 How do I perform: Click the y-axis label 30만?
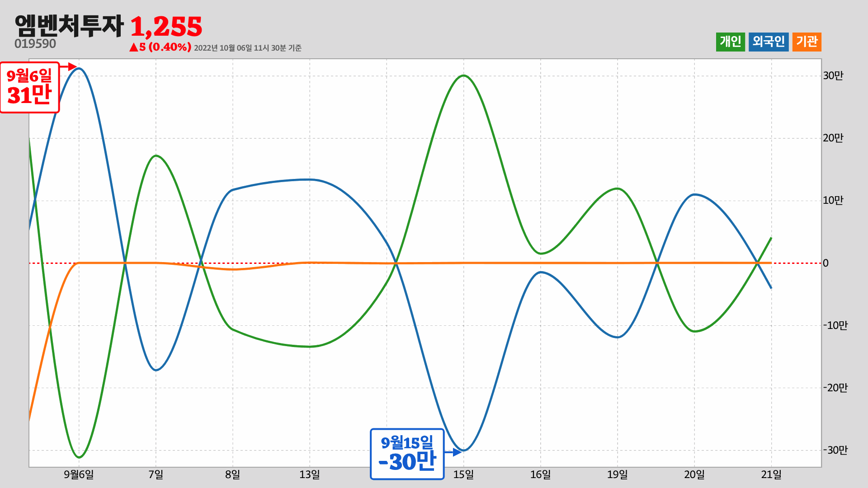coord(833,75)
